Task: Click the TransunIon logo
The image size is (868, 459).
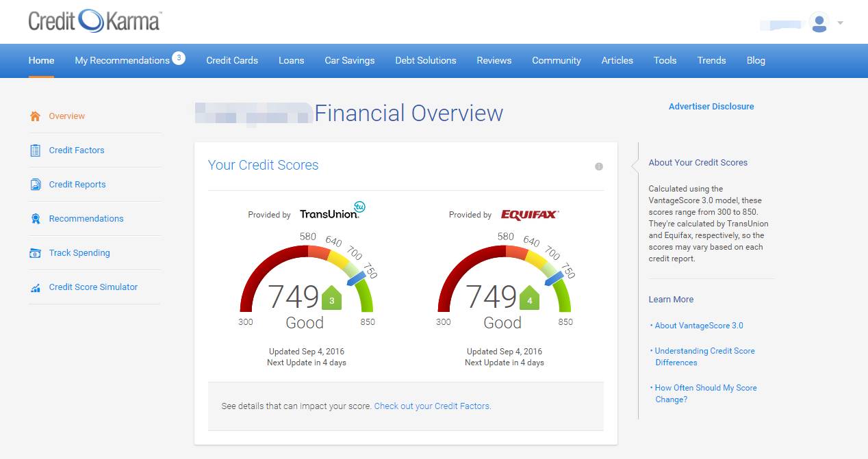Action: pyautogui.click(x=333, y=210)
